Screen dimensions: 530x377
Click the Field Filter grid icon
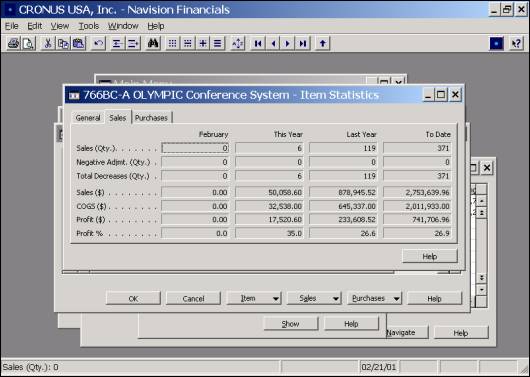pyautogui.click(x=172, y=44)
